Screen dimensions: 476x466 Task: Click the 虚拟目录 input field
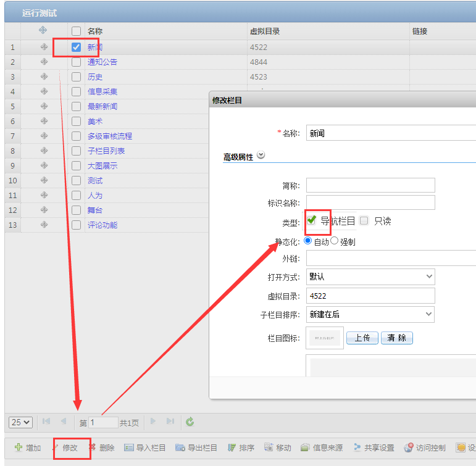click(370, 296)
